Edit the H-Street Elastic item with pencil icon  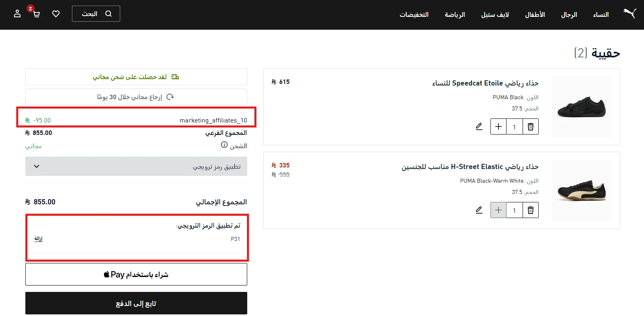coord(479,210)
